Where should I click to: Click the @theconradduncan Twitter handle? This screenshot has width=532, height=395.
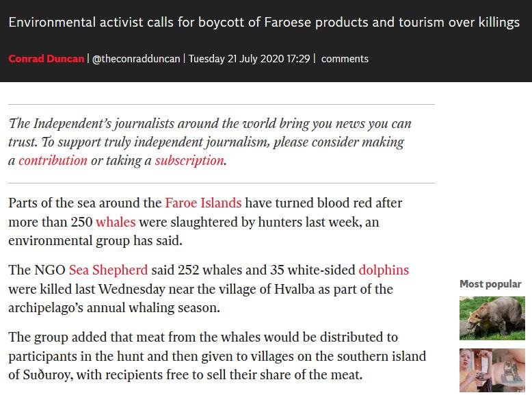tap(136, 59)
